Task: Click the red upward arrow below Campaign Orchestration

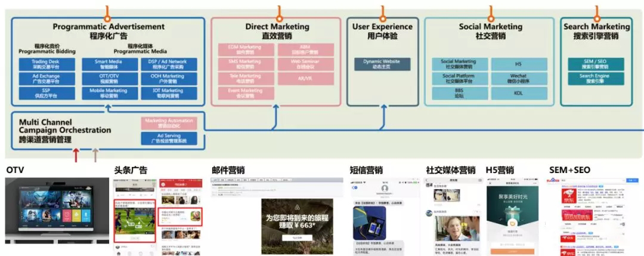Action: pos(76,156)
